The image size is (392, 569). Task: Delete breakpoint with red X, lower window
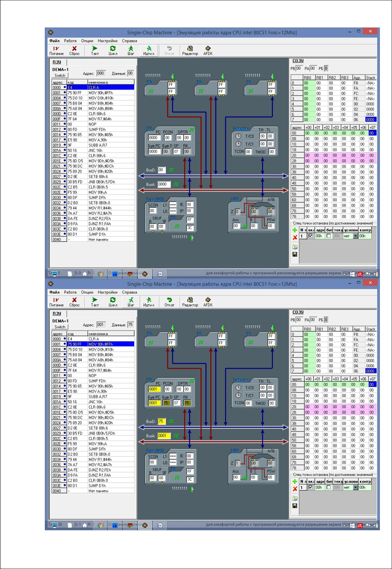click(295, 489)
